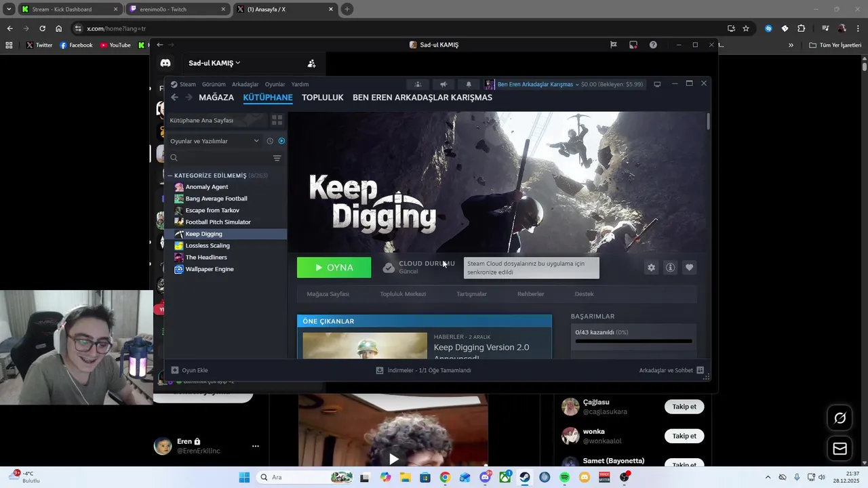This screenshot has height=488, width=868.
Task: Click Steam library vertical scrollbar
Action: click(x=709, y=122)
